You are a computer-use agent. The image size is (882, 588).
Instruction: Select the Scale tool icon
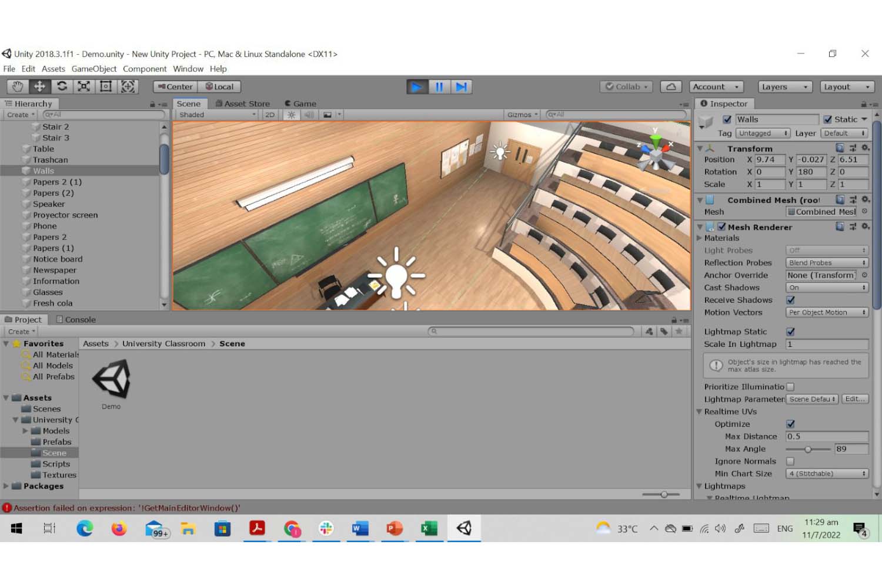tap(84, 86)
